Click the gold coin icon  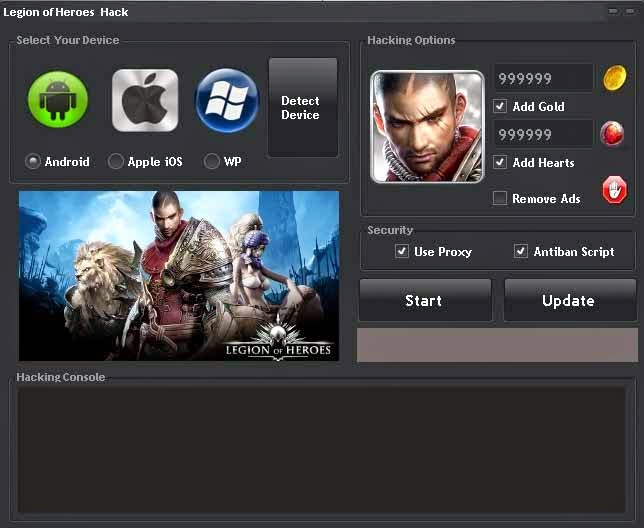614,77
